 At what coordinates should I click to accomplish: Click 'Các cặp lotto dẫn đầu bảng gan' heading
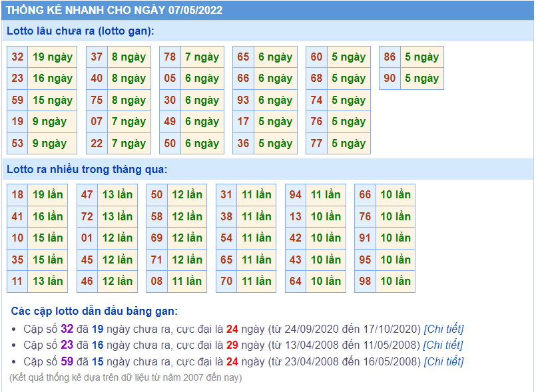tap(95, 311)
